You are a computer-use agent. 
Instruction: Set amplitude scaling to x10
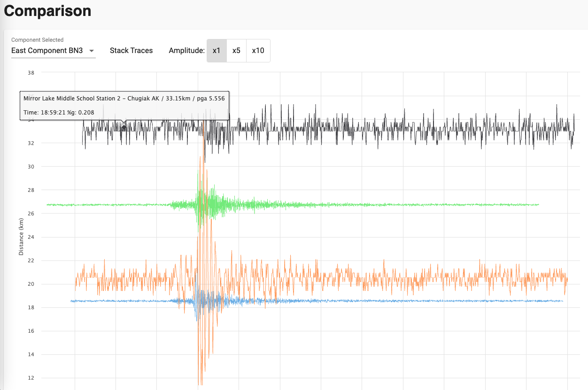click(258, 50)
